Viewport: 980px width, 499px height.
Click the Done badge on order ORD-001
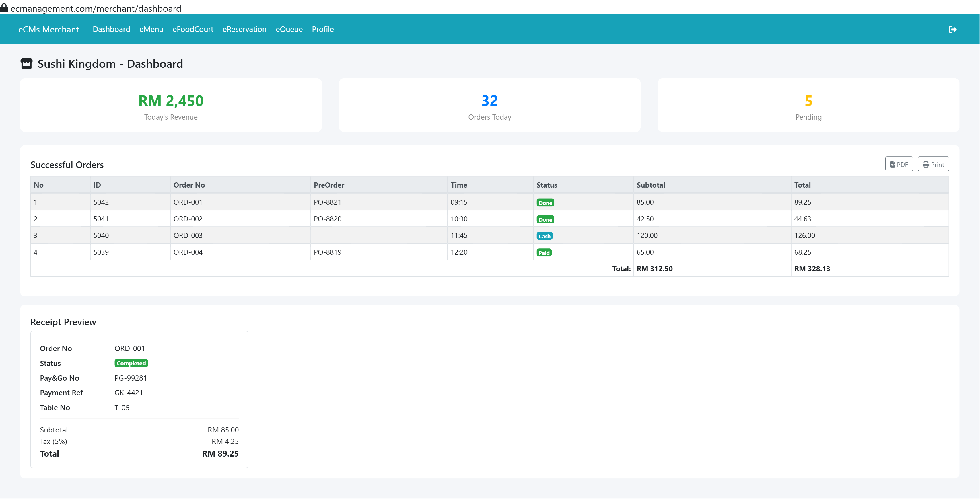click(x=545, y=203)
